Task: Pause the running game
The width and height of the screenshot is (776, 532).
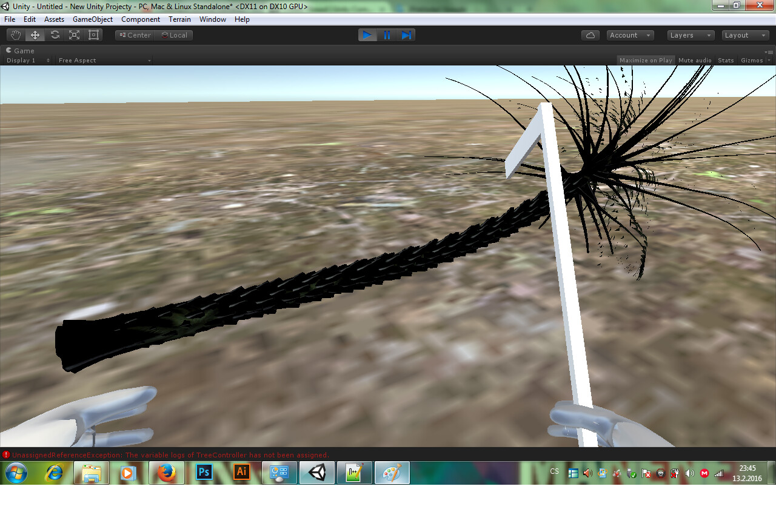Action: click(x=387, y=35)
